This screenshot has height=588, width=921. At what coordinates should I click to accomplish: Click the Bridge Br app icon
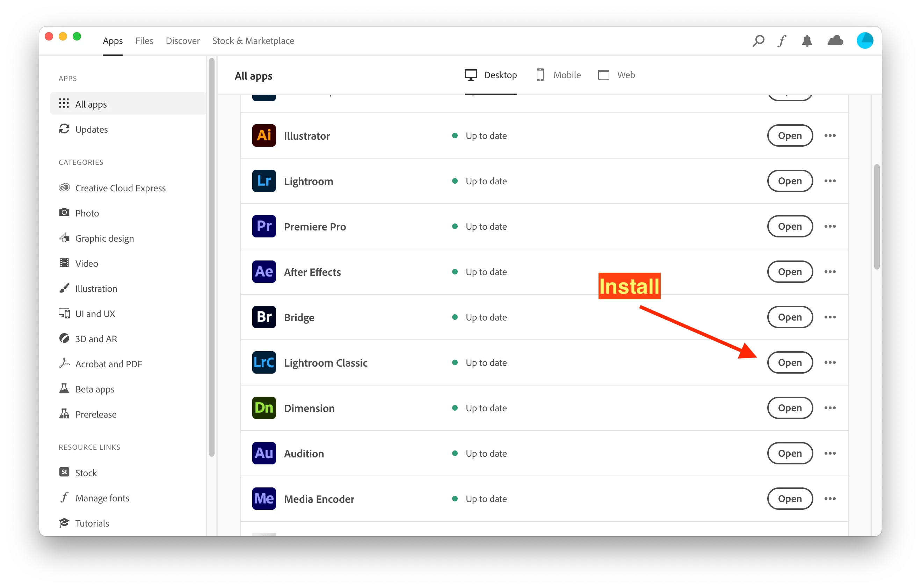click(264, 317)
